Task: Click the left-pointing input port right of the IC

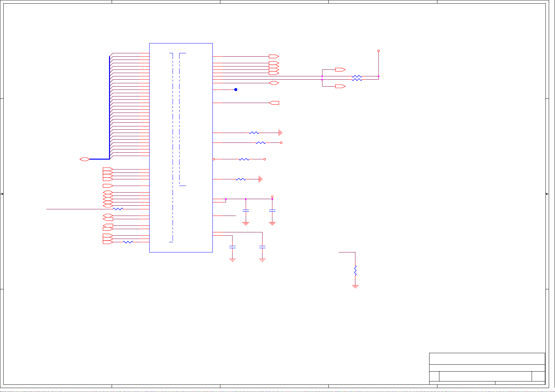Action: click(x=274, y=103)
